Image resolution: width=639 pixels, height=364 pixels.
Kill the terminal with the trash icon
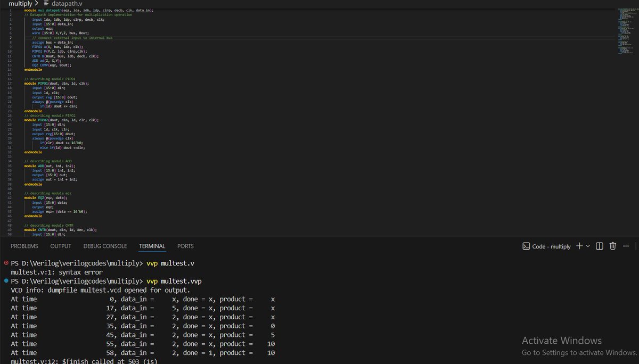(x=612, y=246)
